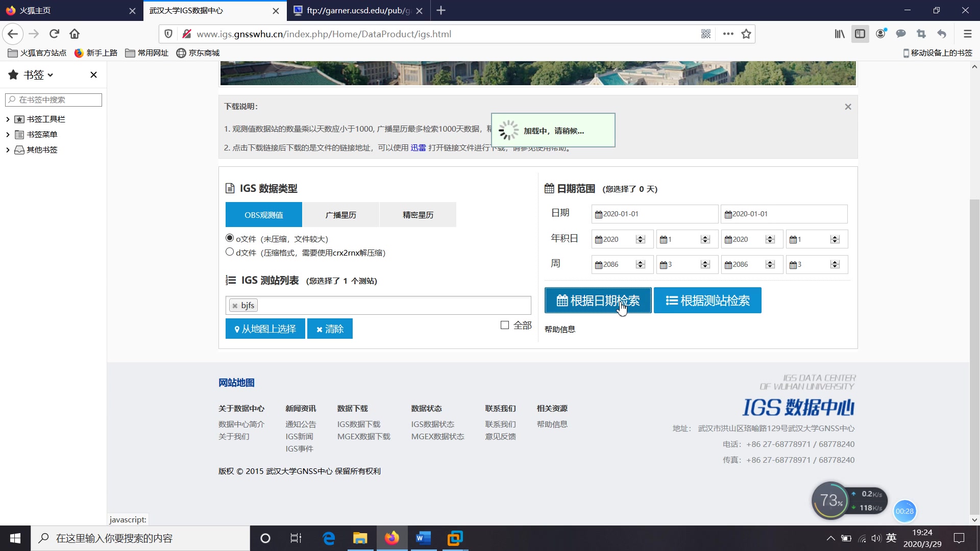Image resolution: width=980 pixels, height=551 pixels.
Task: Click 从地图上选择 select from map button
Action: point(265,329)
